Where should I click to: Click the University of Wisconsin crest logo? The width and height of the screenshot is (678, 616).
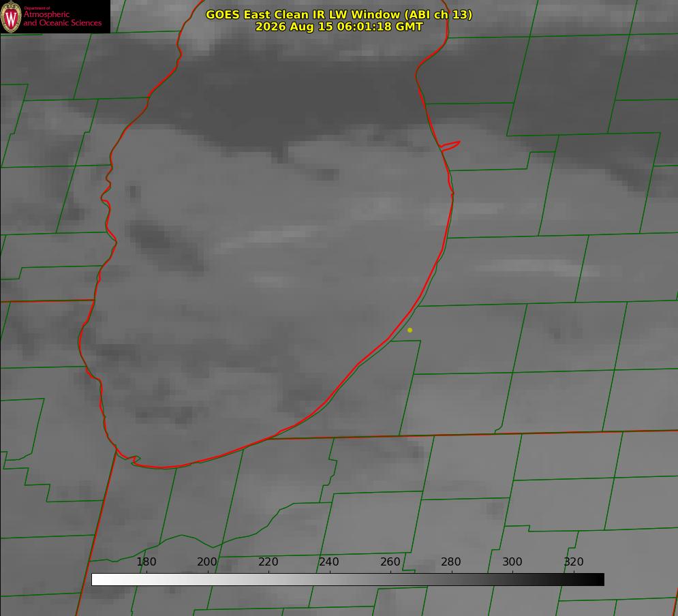click(x=11, y=16)
